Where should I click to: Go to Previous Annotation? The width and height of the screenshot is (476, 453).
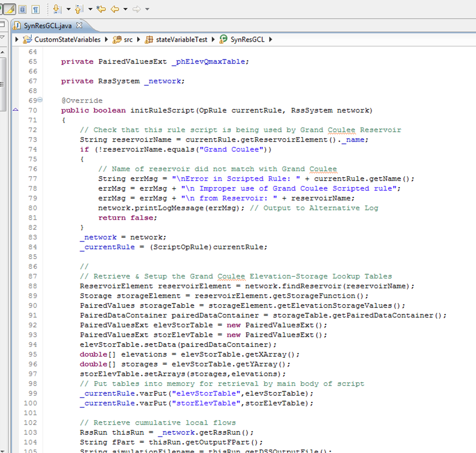click(79, 9)
